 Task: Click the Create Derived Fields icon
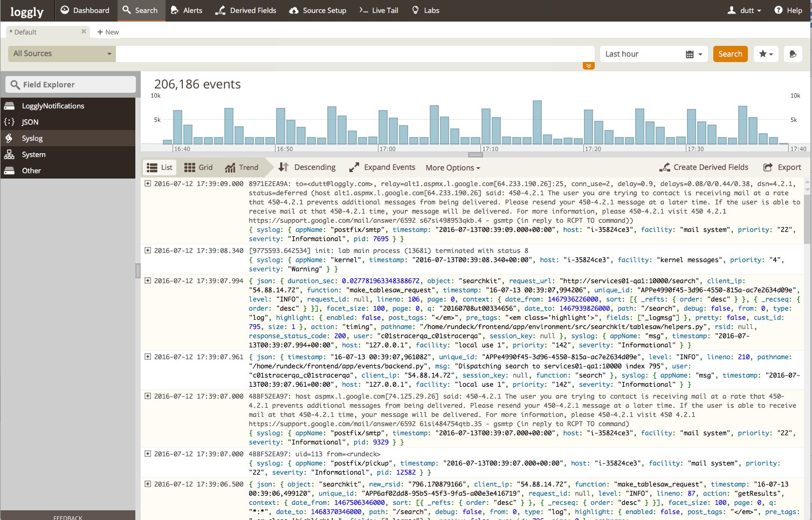pyautogui.click(x=665, y=167)
